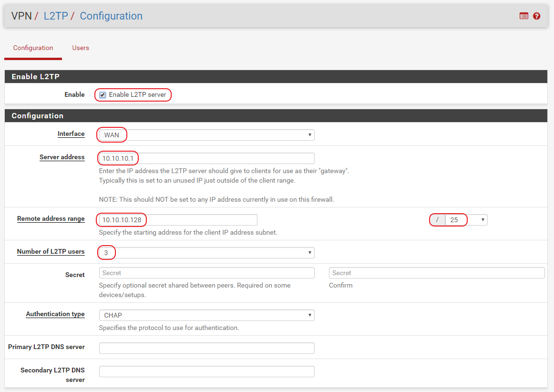Click the Authentication type label
This screenshot has width=554, height=392.
pos(55,314)
